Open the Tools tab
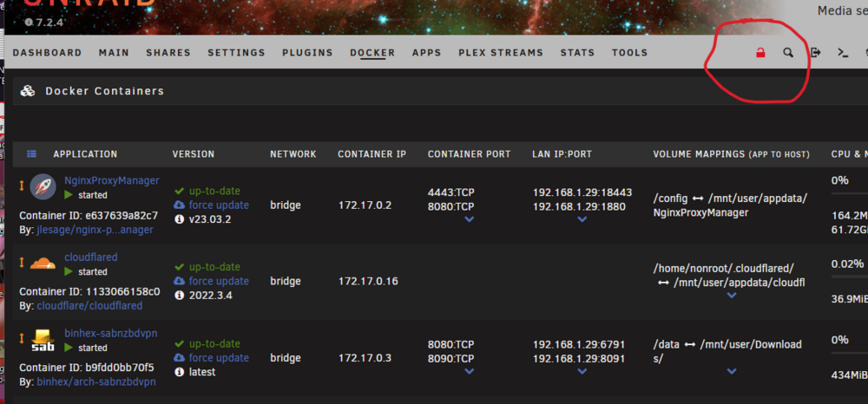Screen dimensions: 868x404 click(629, 53)
